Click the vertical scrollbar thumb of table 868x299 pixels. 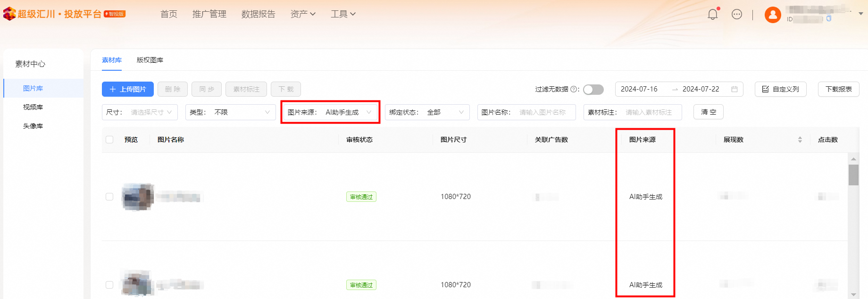coord(853,175)
